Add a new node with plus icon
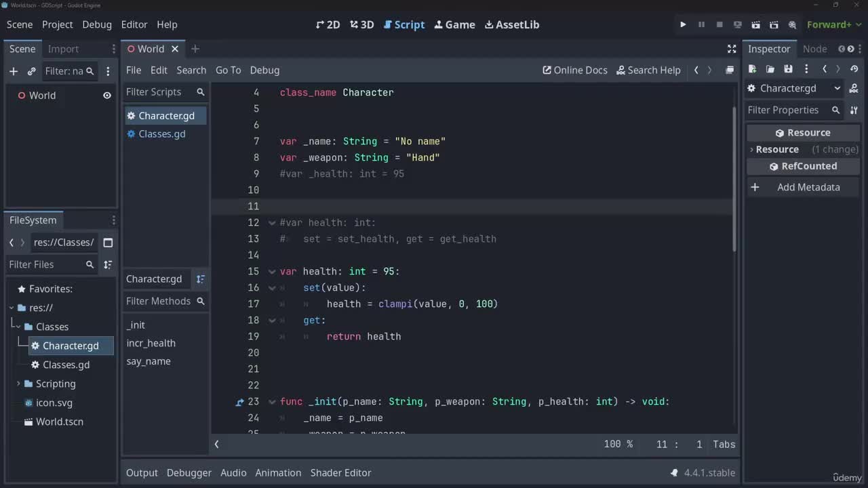 14,71
